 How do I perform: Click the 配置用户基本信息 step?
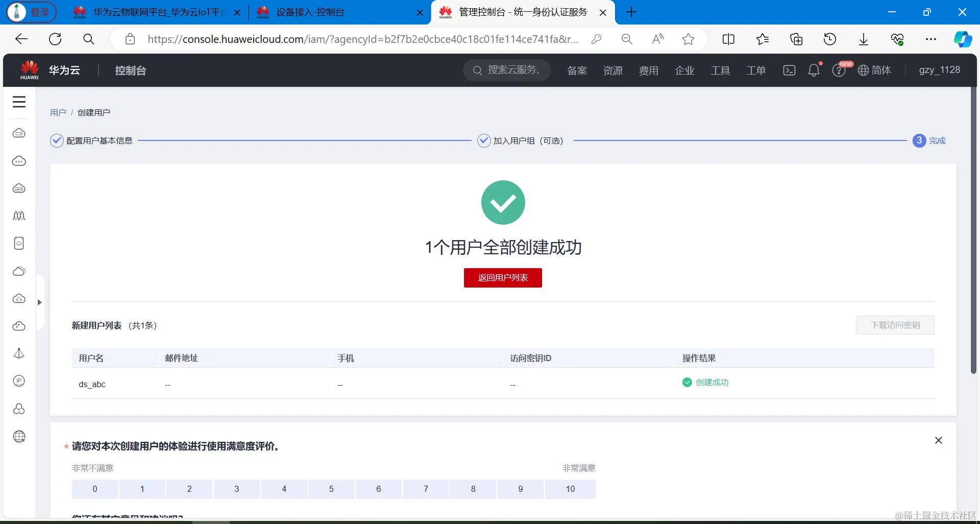pyautogui.click(x=92, y=140)
